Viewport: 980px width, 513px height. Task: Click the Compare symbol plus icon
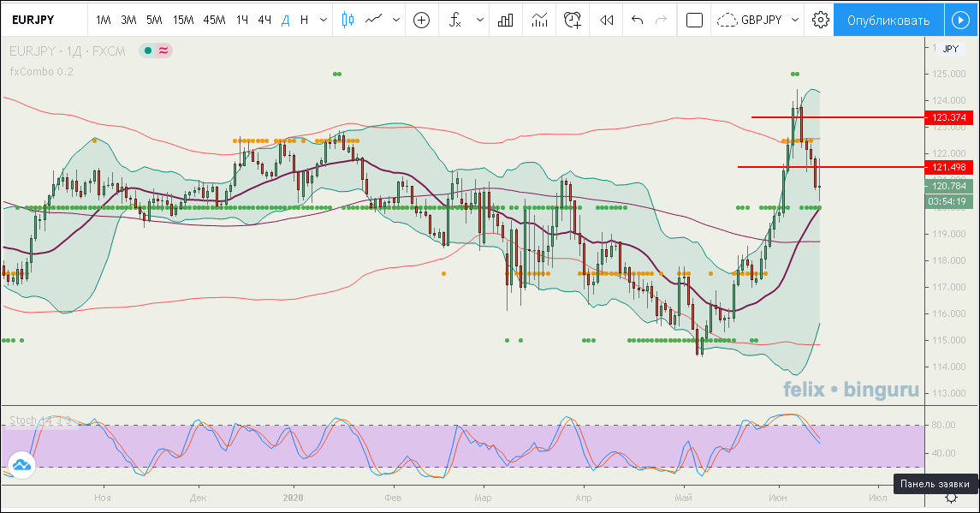[x=421, y=20]
